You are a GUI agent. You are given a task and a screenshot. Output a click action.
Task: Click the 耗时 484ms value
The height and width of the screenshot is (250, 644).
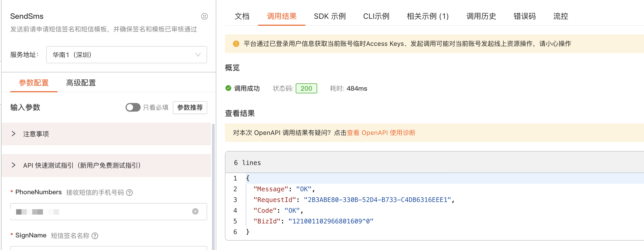point(357,89)
